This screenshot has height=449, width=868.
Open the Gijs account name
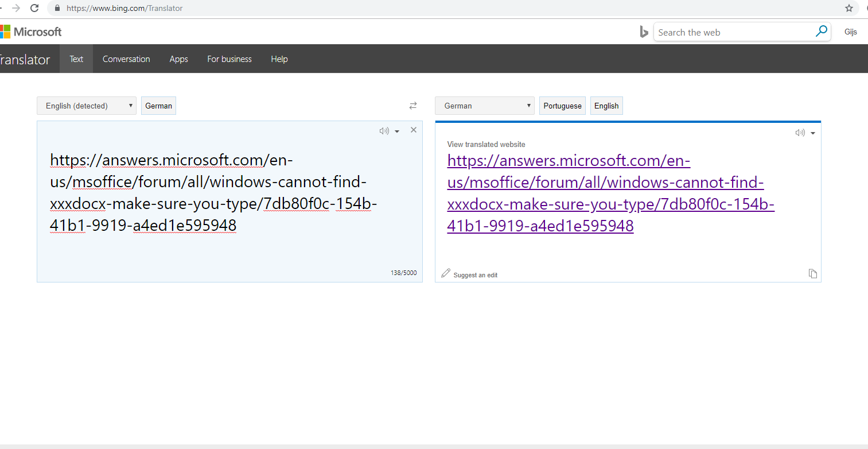pos(851,32)
